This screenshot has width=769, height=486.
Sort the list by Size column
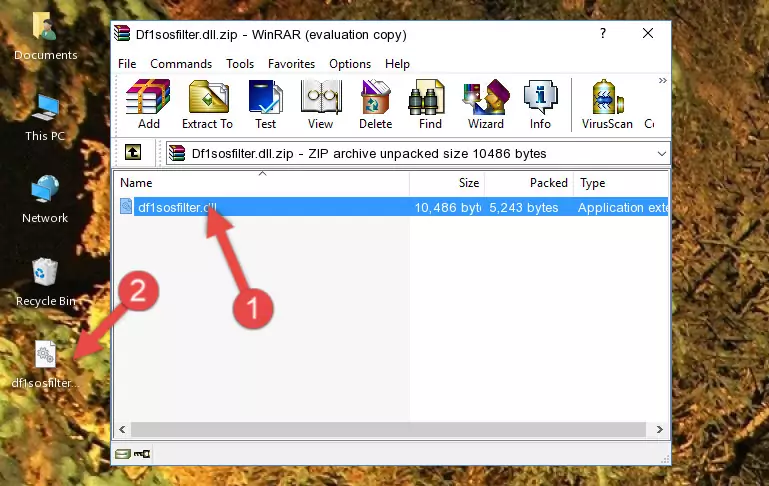point(447,183)
